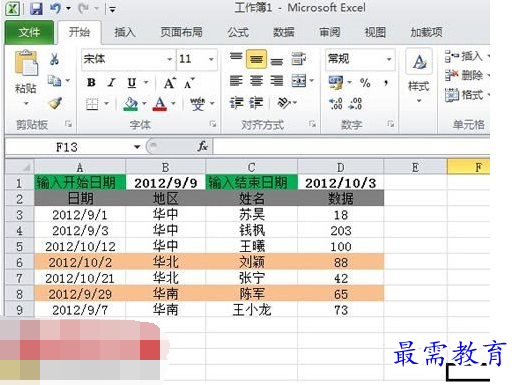Screen dimensions: 515x385
Task: Click the Name Box showing F13
Action: pyautogui.click(x=67, y=147)
